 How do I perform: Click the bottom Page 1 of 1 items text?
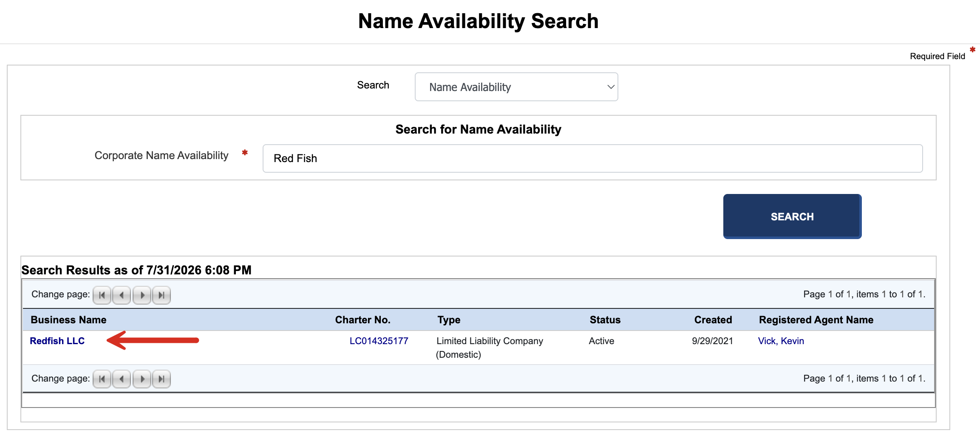pos(864,379)
